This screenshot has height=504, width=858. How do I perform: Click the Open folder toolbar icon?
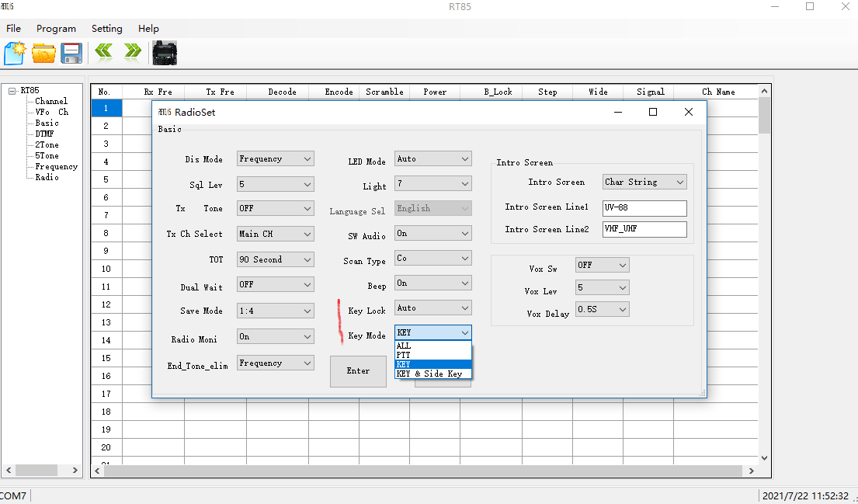pyautogui.click(x=43, y=53)
